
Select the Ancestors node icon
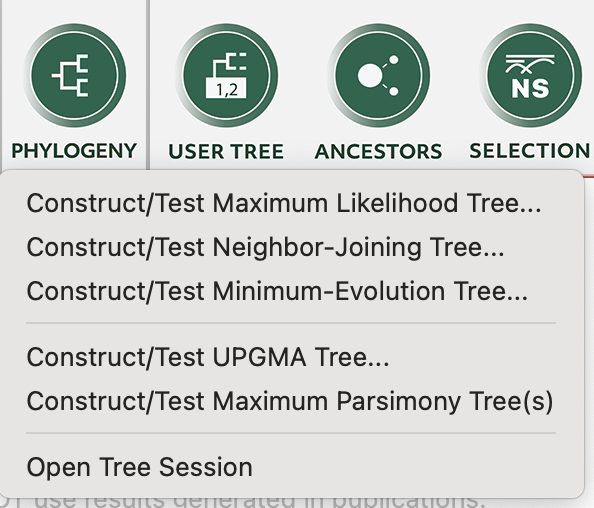click(378, 76)
